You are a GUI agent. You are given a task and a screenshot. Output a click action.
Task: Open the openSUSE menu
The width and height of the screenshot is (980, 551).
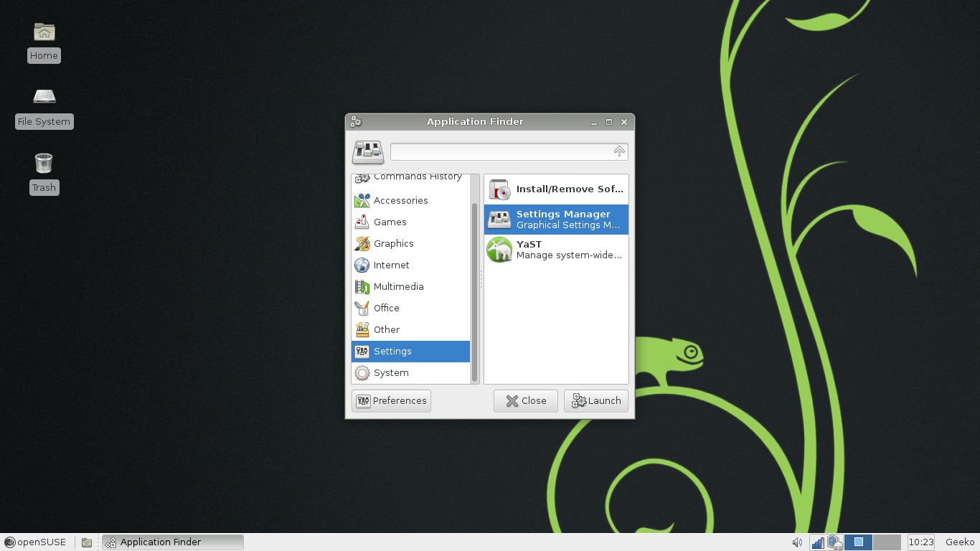tap(34, 542)
